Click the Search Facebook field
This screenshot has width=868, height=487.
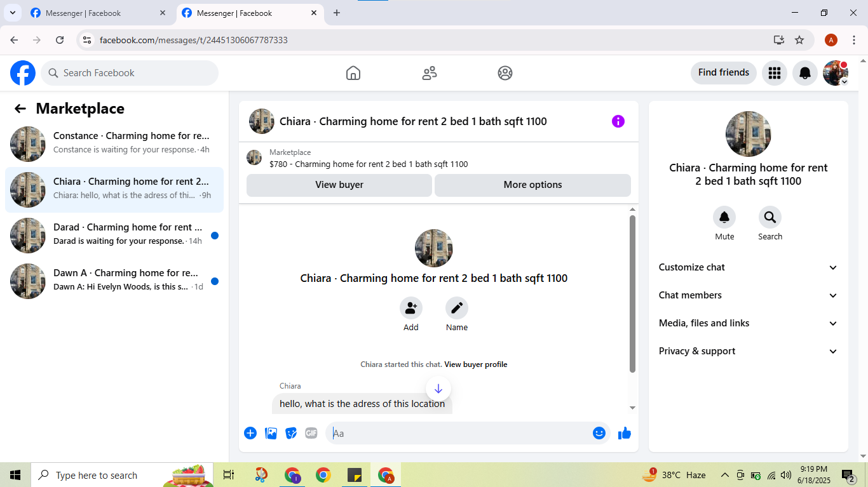130,73
